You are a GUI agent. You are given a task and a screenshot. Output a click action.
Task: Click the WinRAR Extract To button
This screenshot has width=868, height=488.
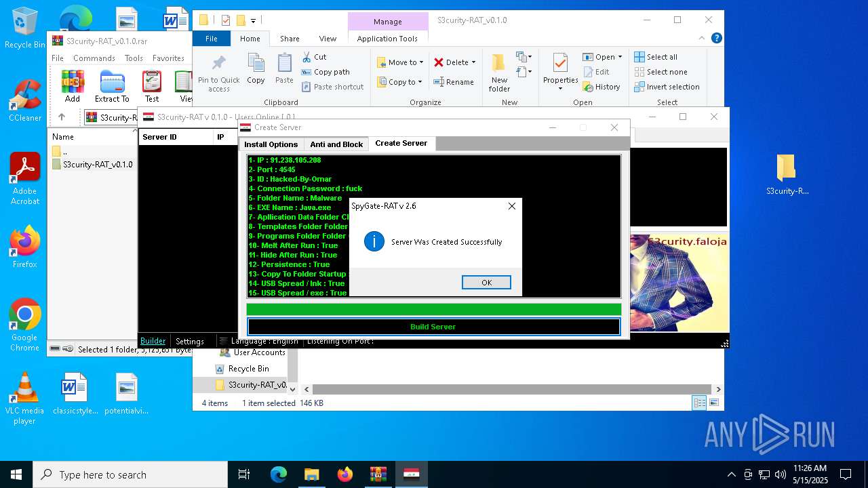tap(112, 86)
